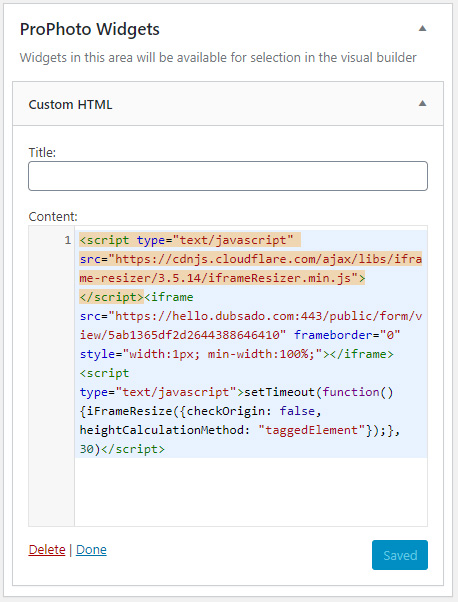
Task: Focus the Title input field
Action: pos(228,176)
